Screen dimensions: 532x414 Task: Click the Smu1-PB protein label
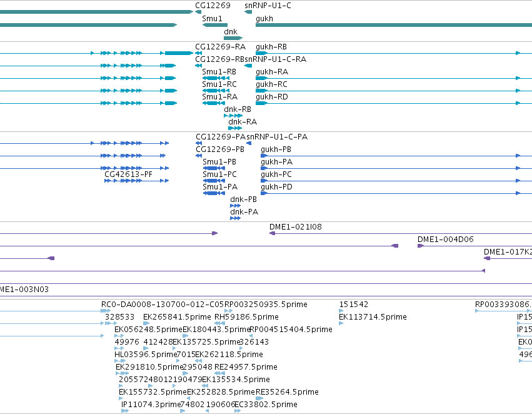click(219, 162)
